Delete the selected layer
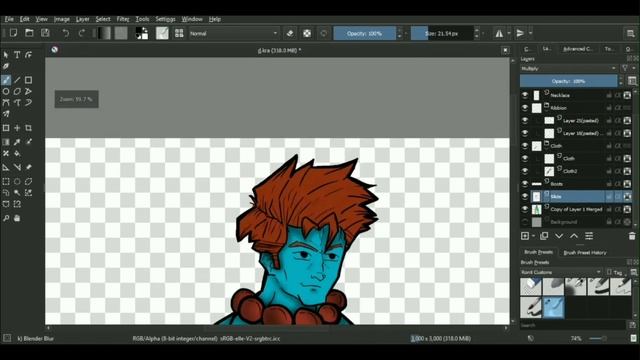640x360 pixels. (632, 236)
